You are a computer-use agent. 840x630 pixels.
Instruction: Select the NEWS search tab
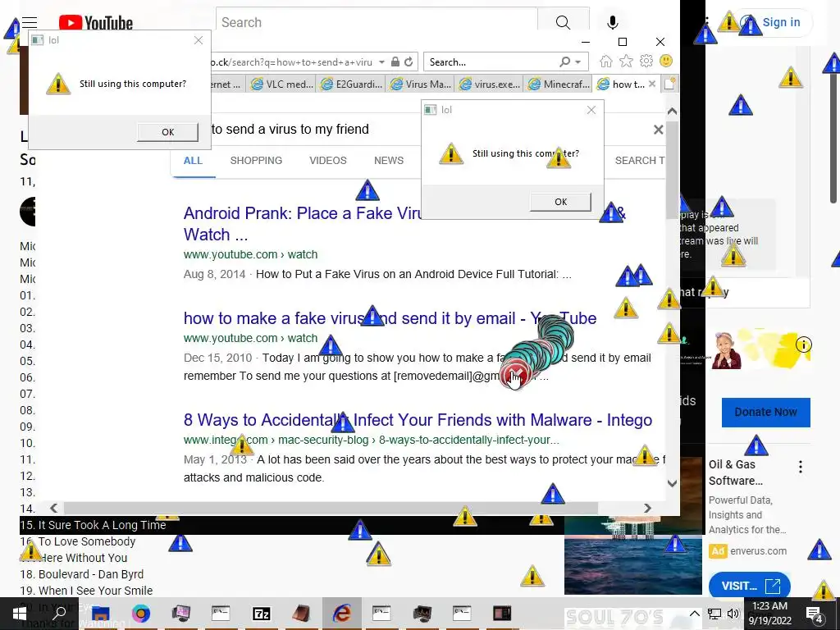[x=389, y=161]
